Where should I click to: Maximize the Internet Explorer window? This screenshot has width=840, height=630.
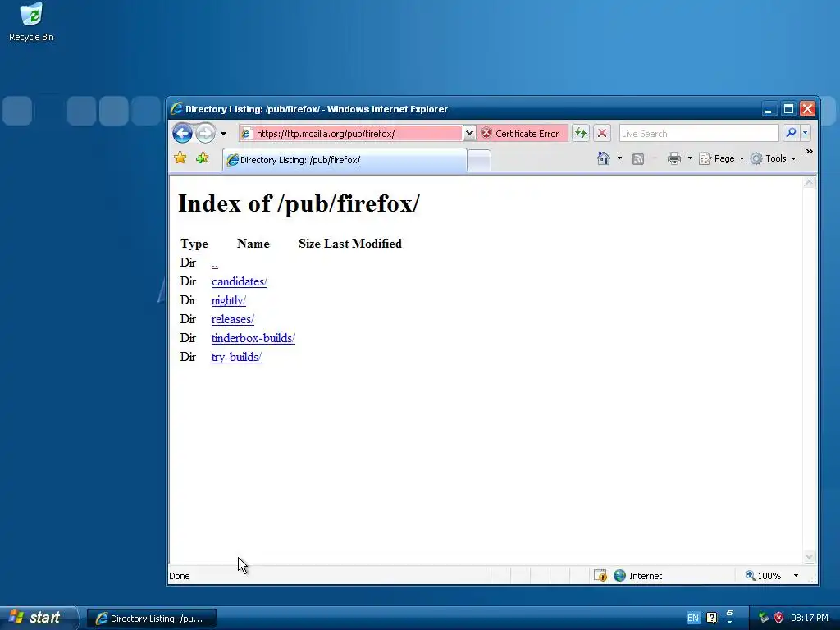(x=788, y=109)
